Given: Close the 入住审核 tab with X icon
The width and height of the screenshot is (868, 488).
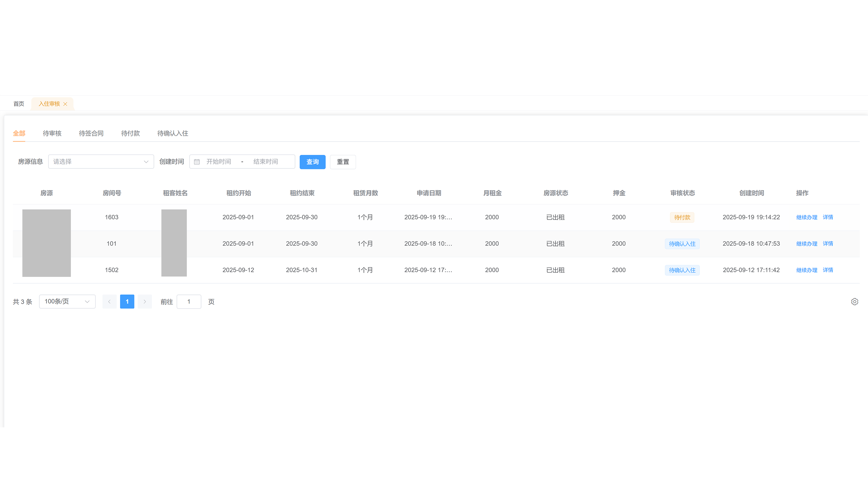Looking at the screenshot, I should pyautogui.click(x=65, y=104).
